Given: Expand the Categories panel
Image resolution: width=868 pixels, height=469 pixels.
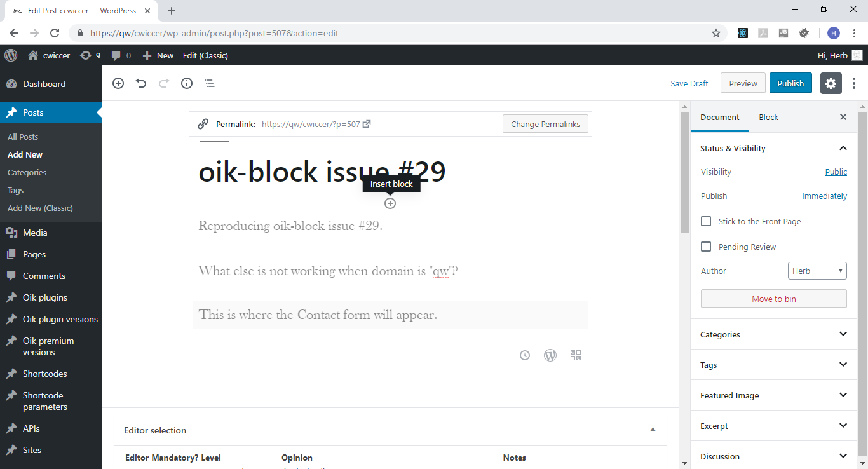Looking at the screenshot, I should pyautogui.click(x=843, y=334).
